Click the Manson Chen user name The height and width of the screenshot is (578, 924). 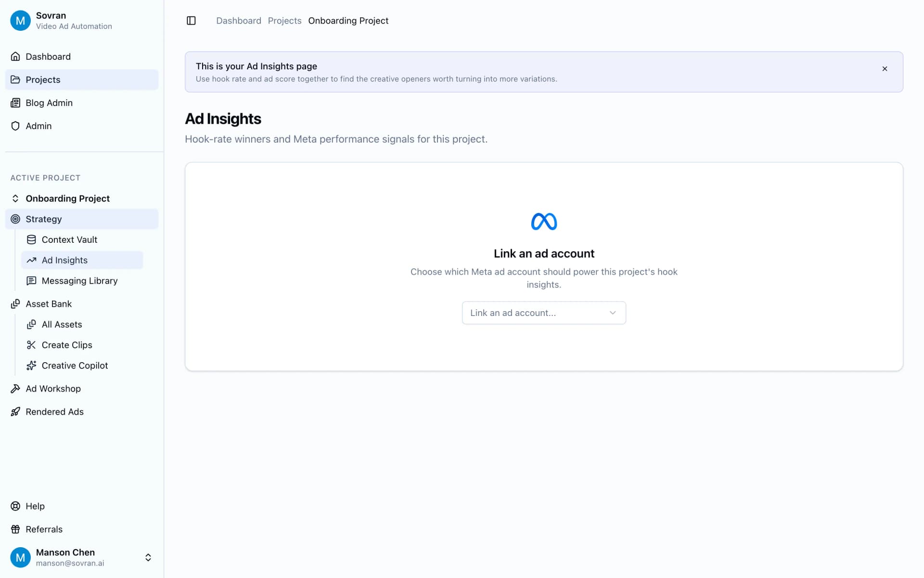(x=65, y=552)
